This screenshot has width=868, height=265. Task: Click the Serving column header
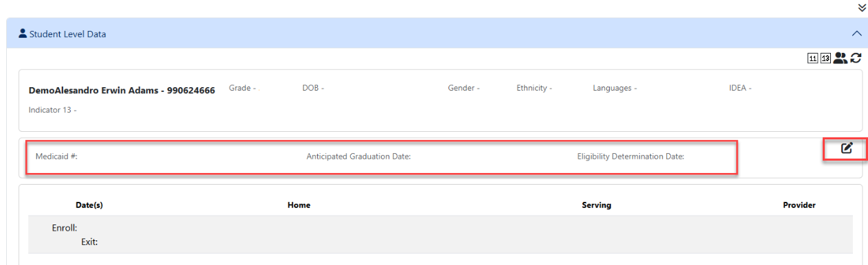click(x=596, y=205)
